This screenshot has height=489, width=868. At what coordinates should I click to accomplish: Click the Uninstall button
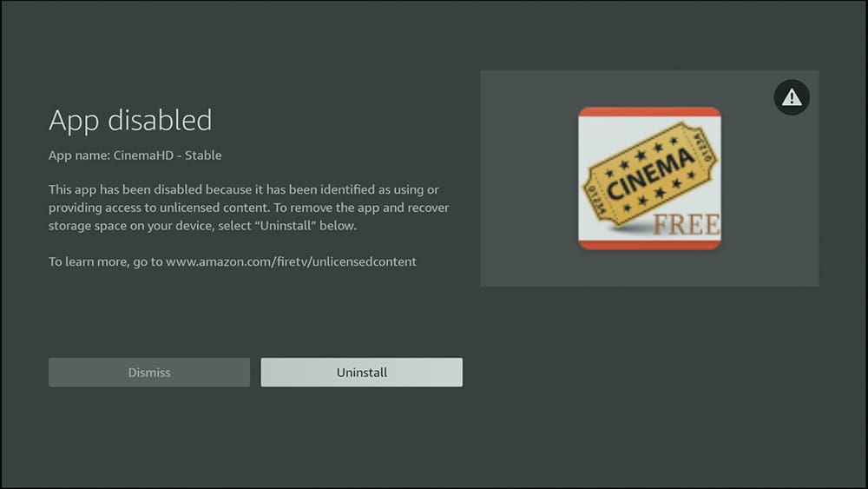click(361, 372)
